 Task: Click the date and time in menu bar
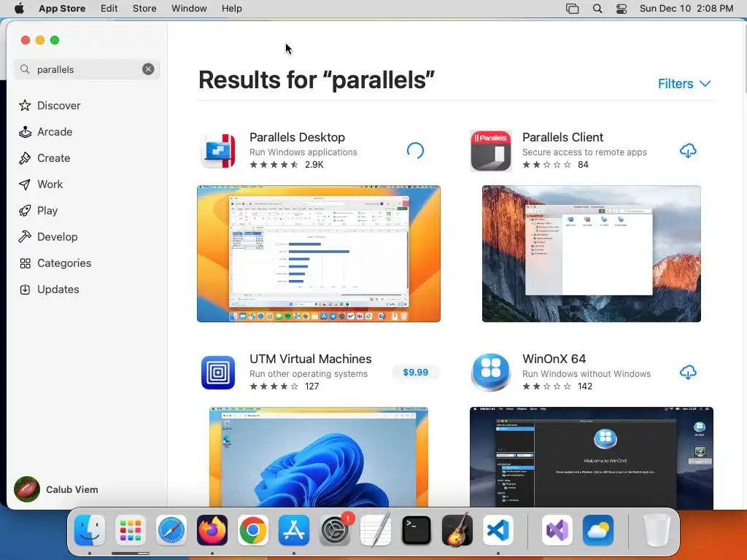pyautogui.click(x=686, y=9)
